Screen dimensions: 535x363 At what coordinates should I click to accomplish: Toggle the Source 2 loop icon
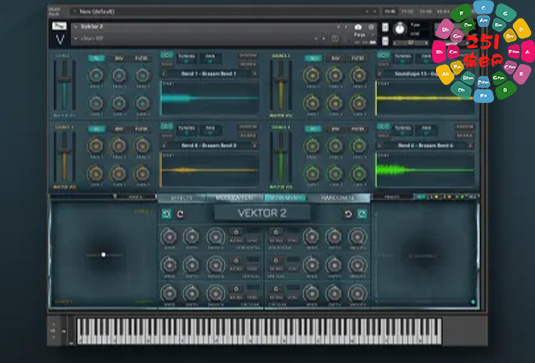(383, 55)
